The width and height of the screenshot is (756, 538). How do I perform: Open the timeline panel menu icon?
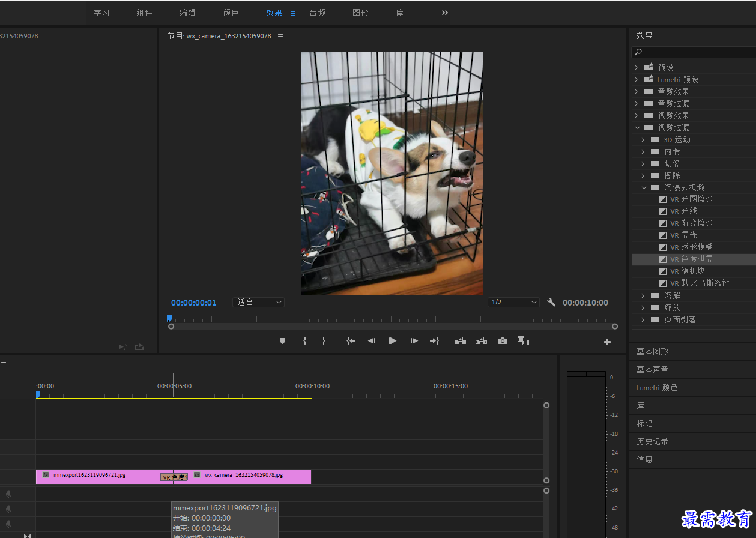coord(4,364)
